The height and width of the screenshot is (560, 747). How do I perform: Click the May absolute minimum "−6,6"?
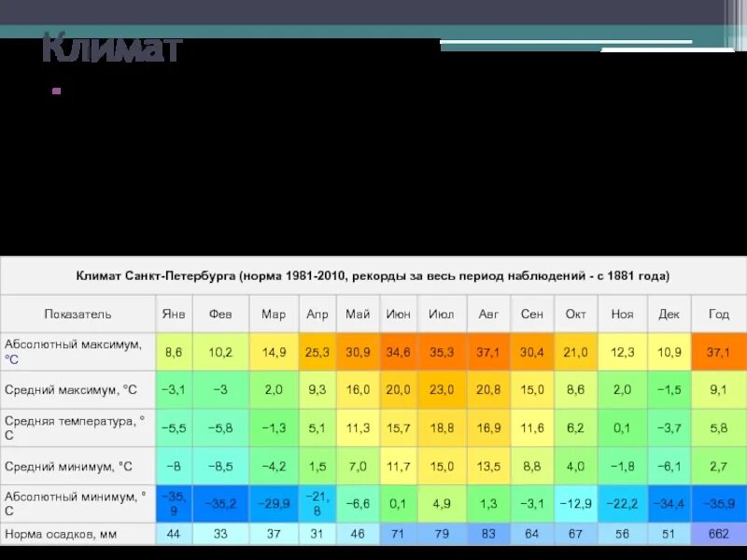click(x=358, y=503)
